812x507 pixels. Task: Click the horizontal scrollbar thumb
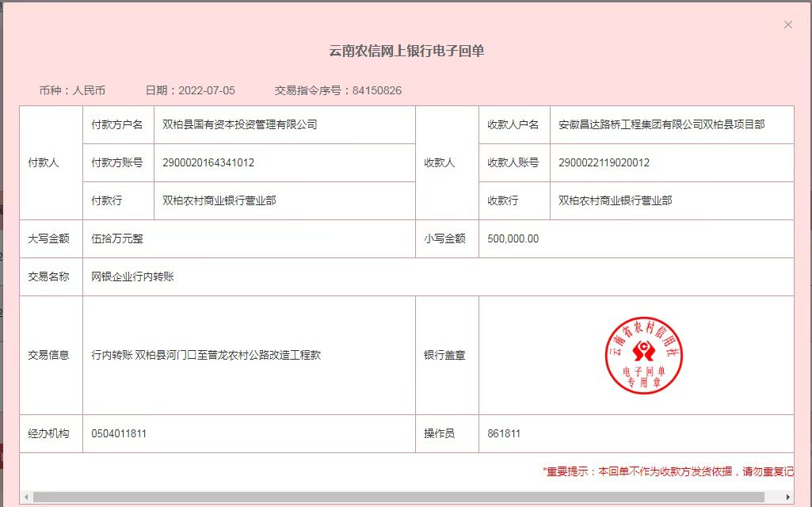pyautogui.click(x=396, y=497)
